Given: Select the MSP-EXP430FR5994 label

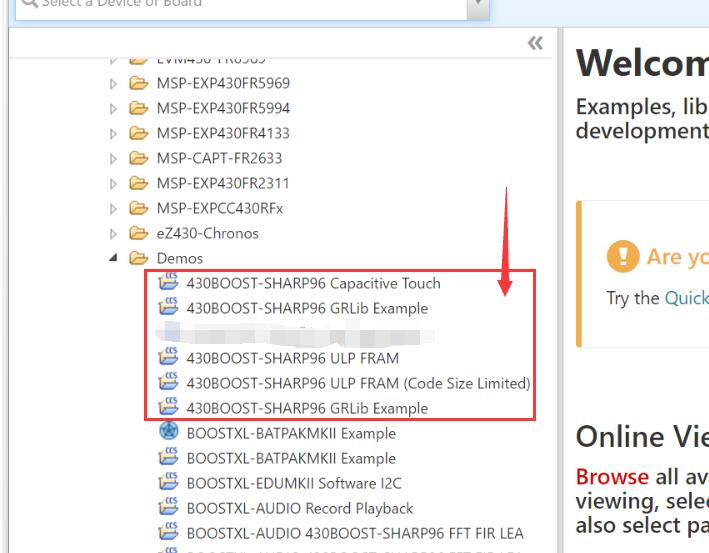Looking at the screenshot, I should 223,108.
